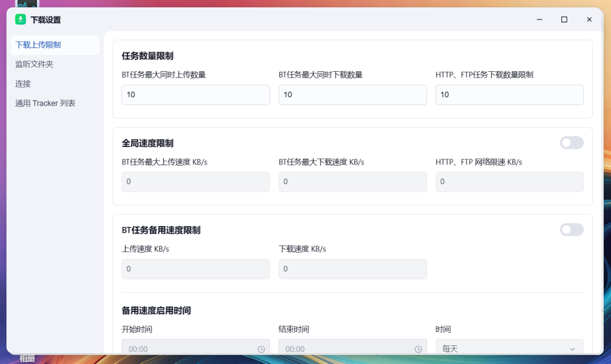Click the green download app icon
This screenshot has height=364, width=611.
pos(20,19)
